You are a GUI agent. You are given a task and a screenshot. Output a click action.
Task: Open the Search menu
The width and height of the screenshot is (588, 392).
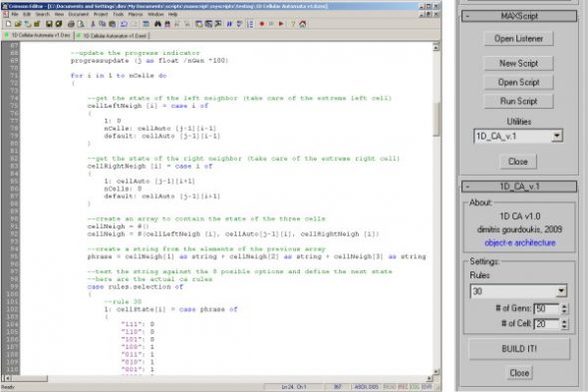tap(43, 14)
